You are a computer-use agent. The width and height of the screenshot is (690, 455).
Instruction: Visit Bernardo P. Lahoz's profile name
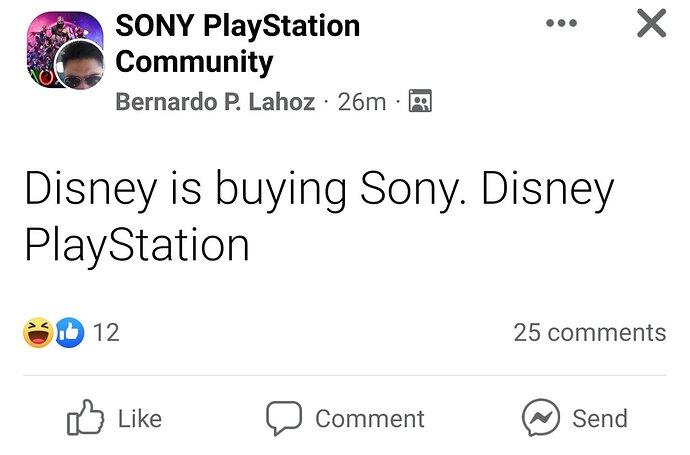tap(215, 102)
